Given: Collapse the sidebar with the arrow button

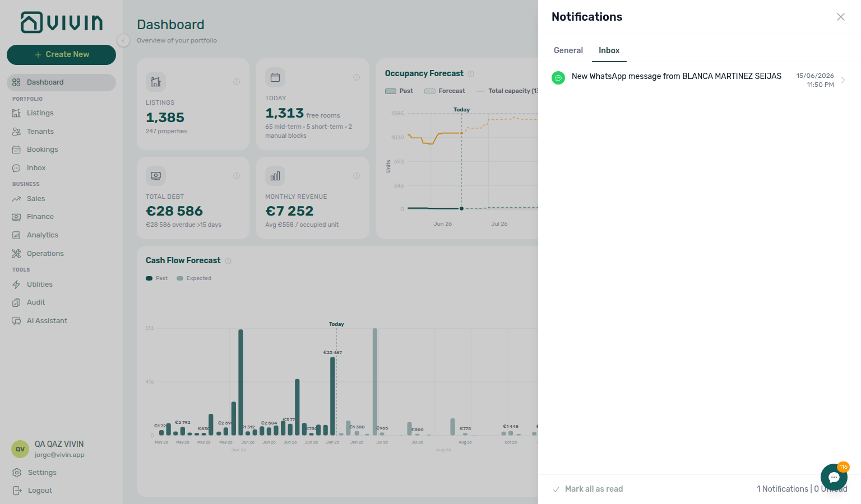Looking at the screenshot, I should click(x=123, y=40).
